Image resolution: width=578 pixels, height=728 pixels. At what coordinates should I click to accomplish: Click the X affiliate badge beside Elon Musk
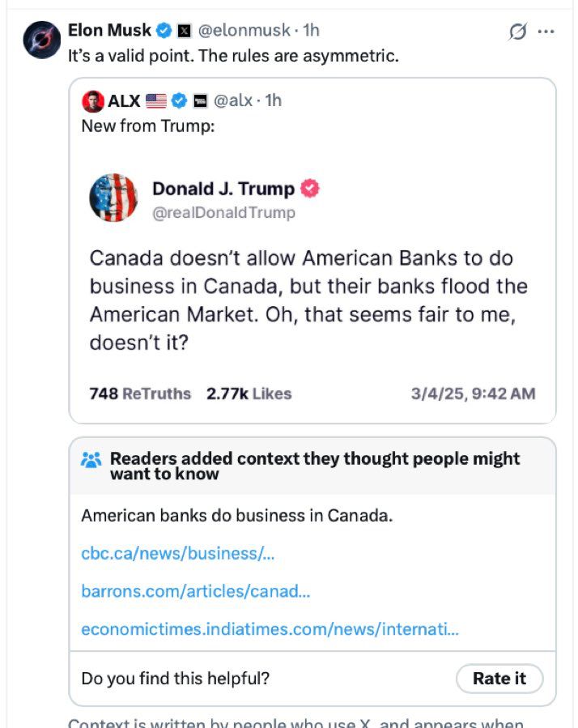click(185, 31)
